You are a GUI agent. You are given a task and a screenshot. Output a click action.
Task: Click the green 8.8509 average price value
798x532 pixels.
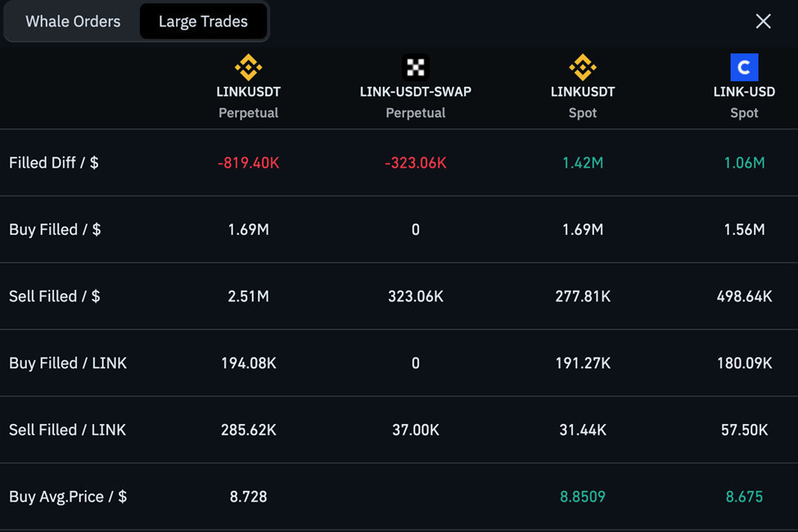(583, 497)
